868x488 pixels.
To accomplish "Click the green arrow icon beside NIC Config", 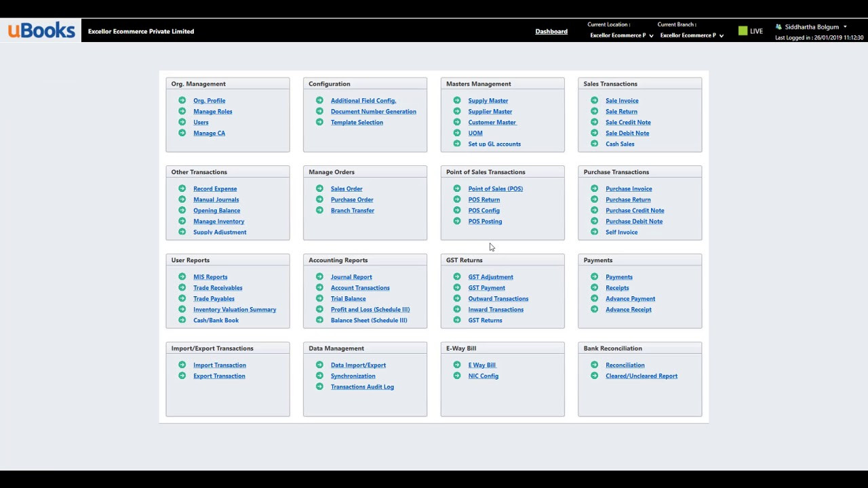I will 457,375.
